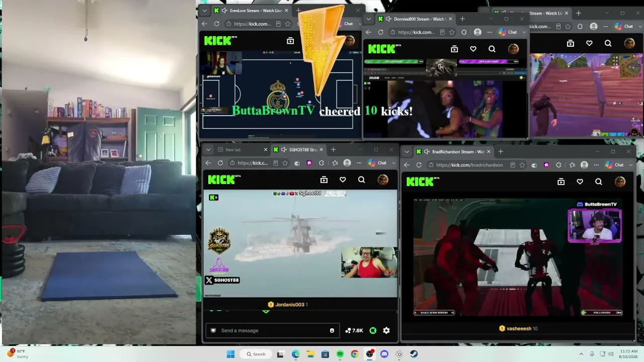This screenshot has height=362, width=644.
Task: Click Kick logo in DonnieeB00 window
Action: click(384, 49)
